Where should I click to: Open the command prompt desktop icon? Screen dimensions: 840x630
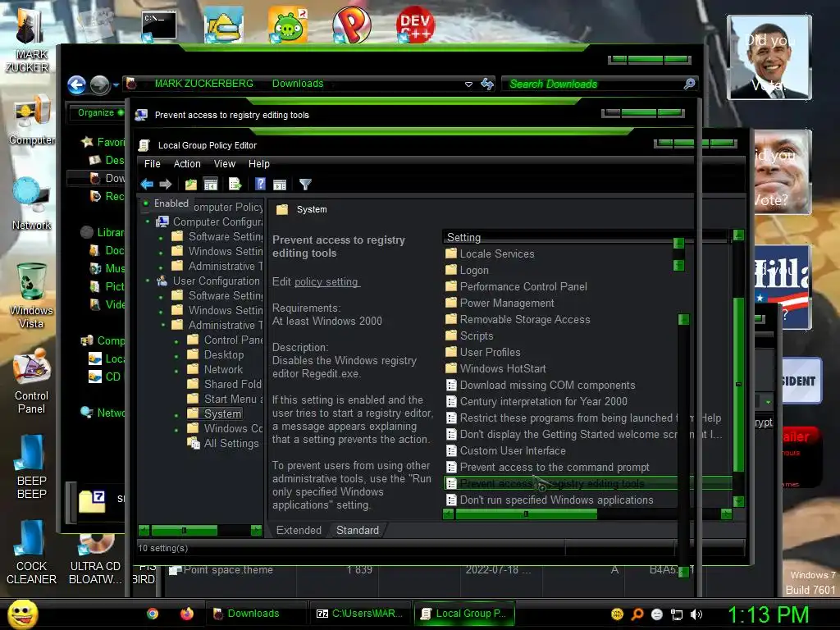[x=158, y=25]
